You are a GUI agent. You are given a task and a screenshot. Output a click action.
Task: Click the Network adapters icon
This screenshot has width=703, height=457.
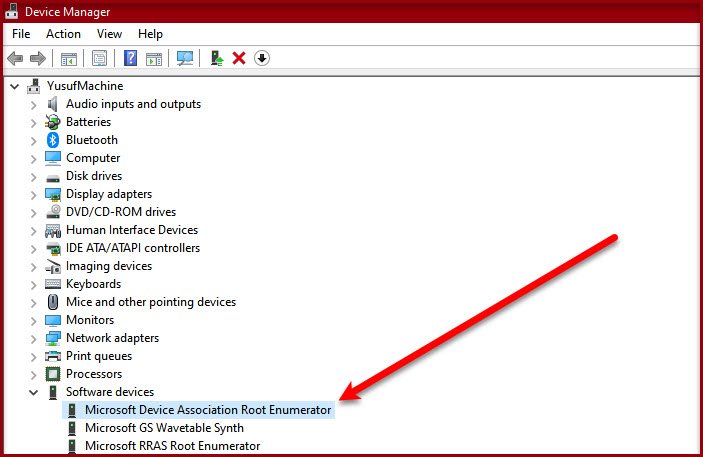(x=53, y=338)
